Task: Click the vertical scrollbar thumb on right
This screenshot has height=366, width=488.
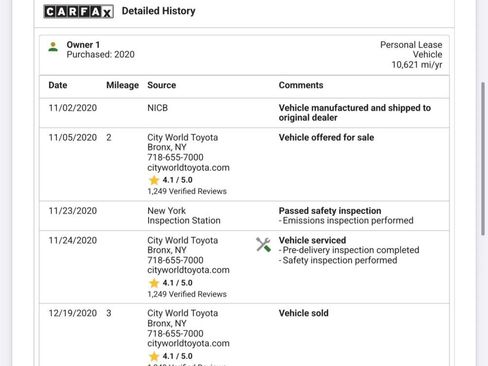Action: 483,159
